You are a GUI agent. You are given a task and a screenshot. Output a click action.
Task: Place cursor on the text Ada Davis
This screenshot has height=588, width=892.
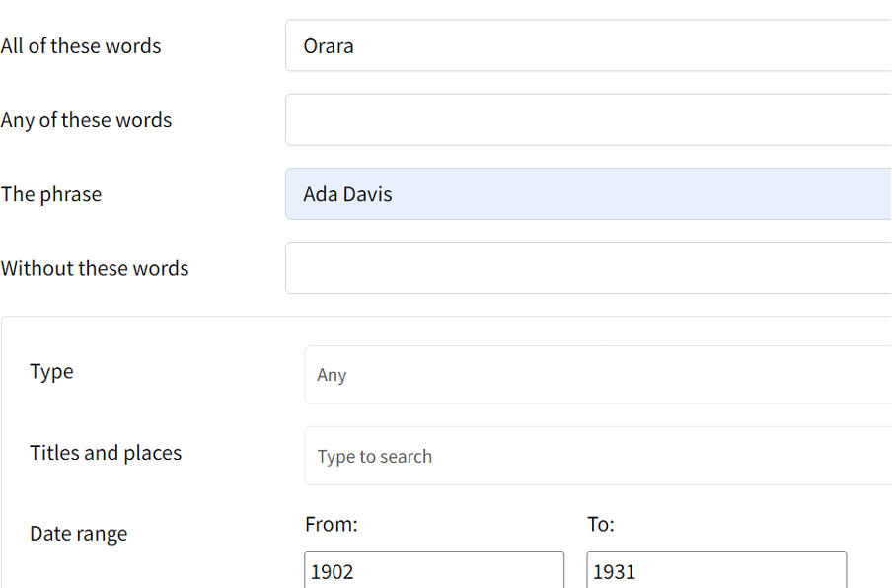tap(347, 194)
